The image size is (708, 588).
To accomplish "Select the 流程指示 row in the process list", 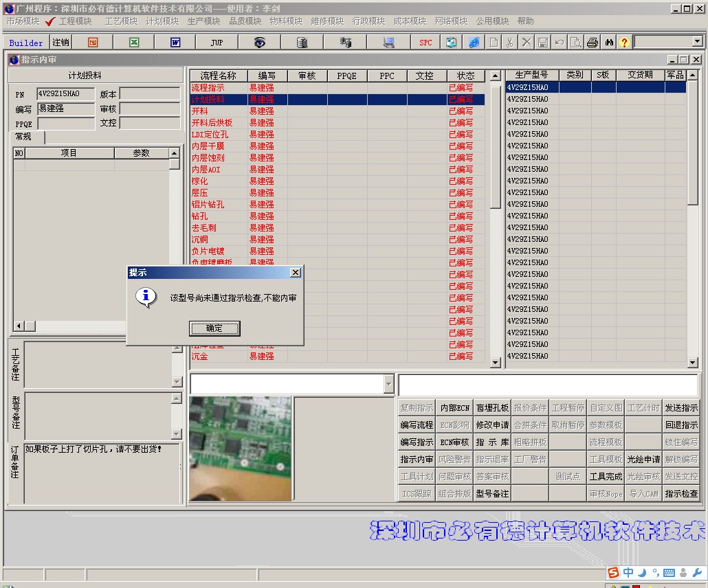I will [x=208, y=88].
